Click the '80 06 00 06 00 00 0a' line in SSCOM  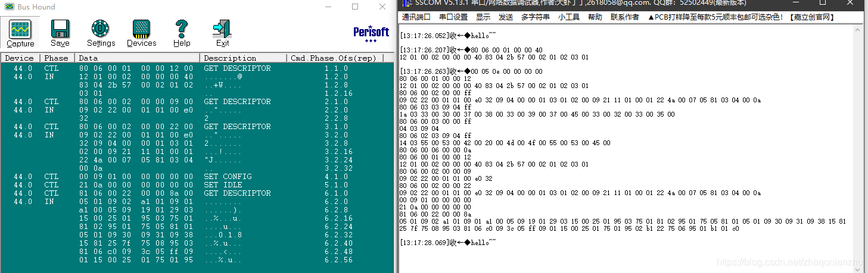(435, 150)
